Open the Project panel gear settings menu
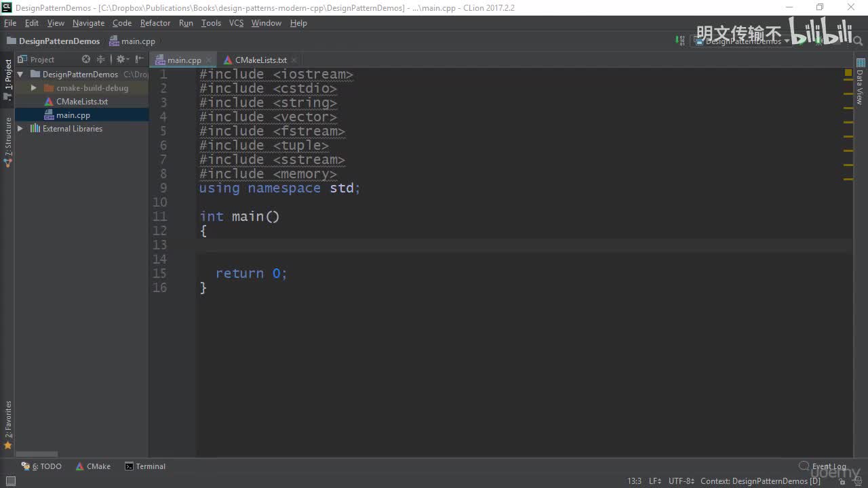 (121, 60)
